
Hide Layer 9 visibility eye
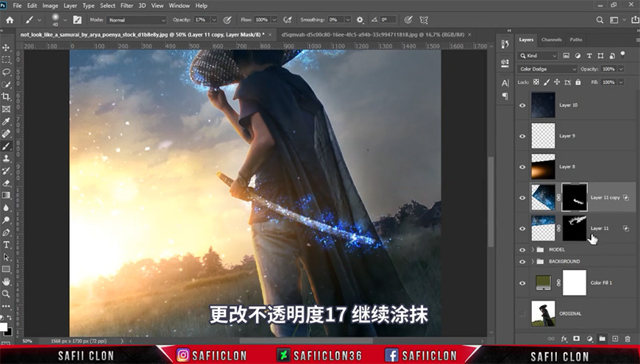[522, 136]
